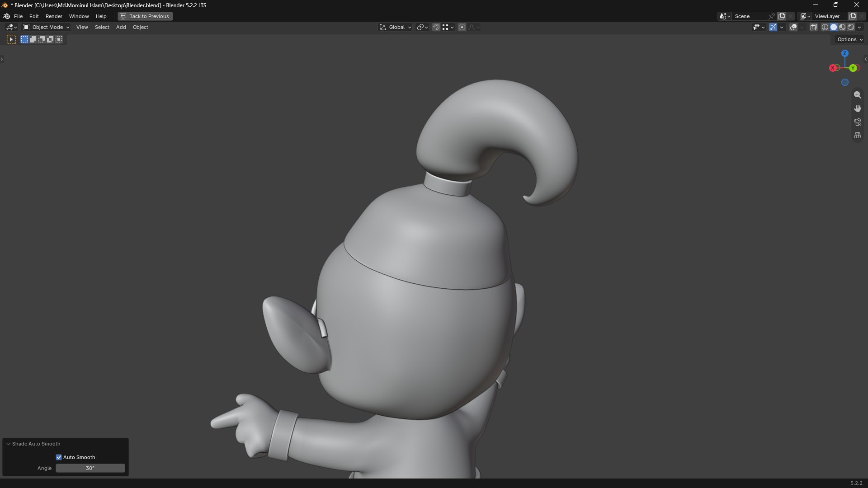Screen dimensions: 868x488
Task: Open the proportional editing falloff dropdown
Action: (474, 27)
